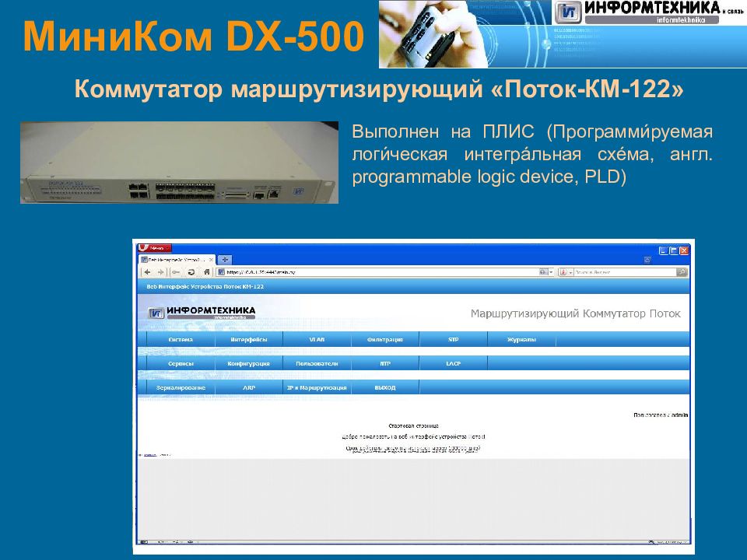The image size is (747, 560).
Task: Open the ARP menu section
Action: tap(249, 387)
